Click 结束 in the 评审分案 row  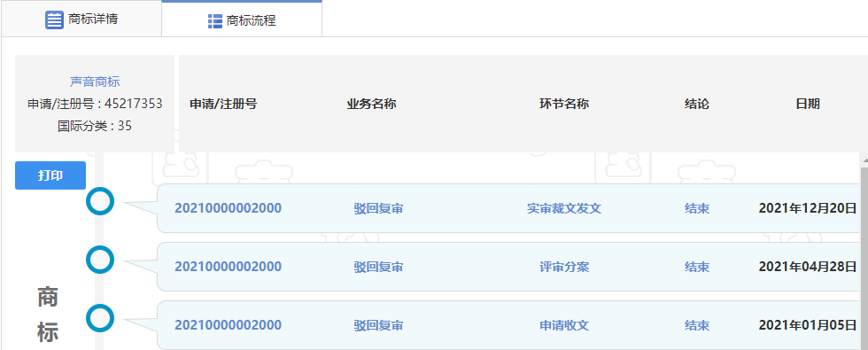(x=697, y=268)
